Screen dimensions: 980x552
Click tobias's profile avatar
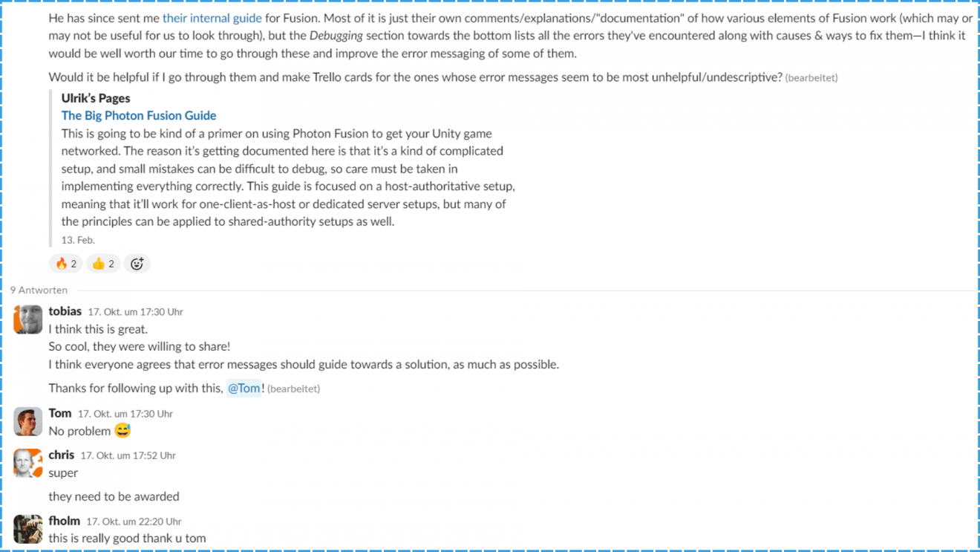tap(28, 319)
